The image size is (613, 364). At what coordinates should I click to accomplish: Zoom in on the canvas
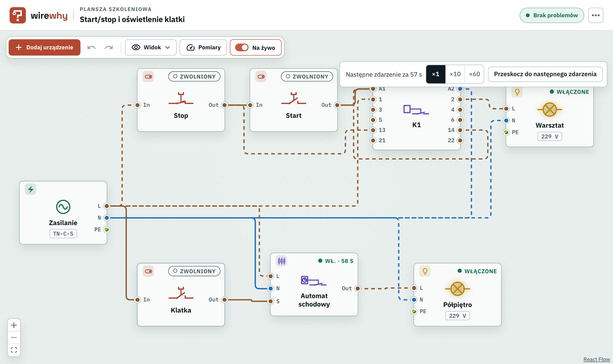pos(14,325)
